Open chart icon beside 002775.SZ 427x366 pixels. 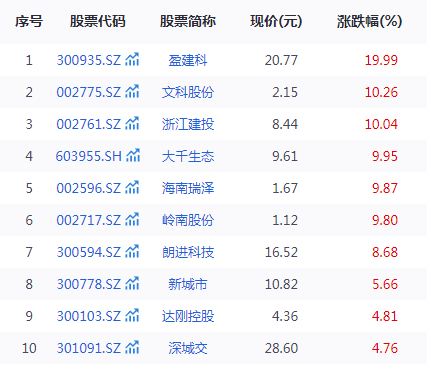pyautogui.click(x=132, y=92)
